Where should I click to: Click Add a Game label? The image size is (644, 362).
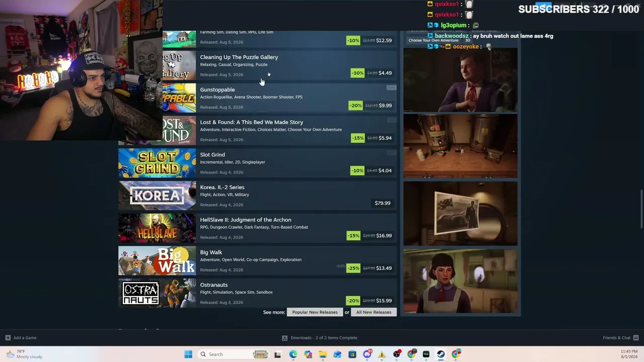pos(25,338)
